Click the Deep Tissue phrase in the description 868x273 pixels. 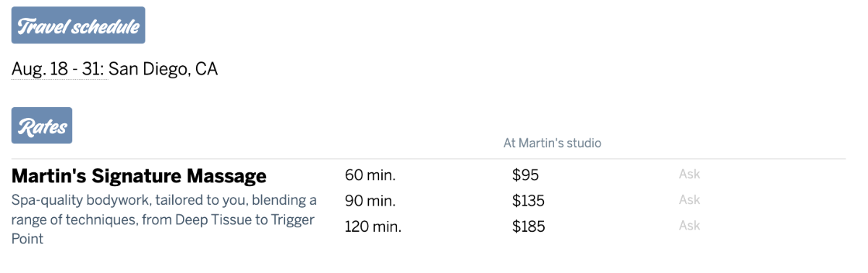coord(210,219)
